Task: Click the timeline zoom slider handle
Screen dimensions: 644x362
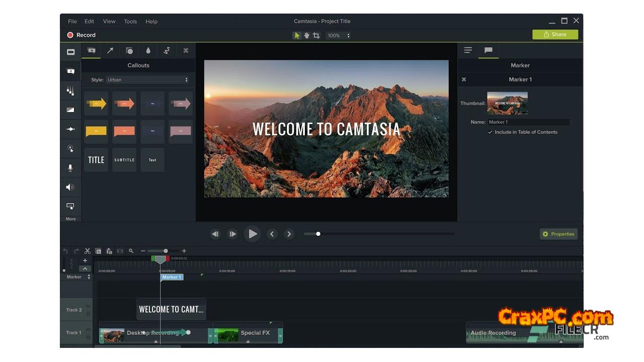Action: [x=166, y=251]
